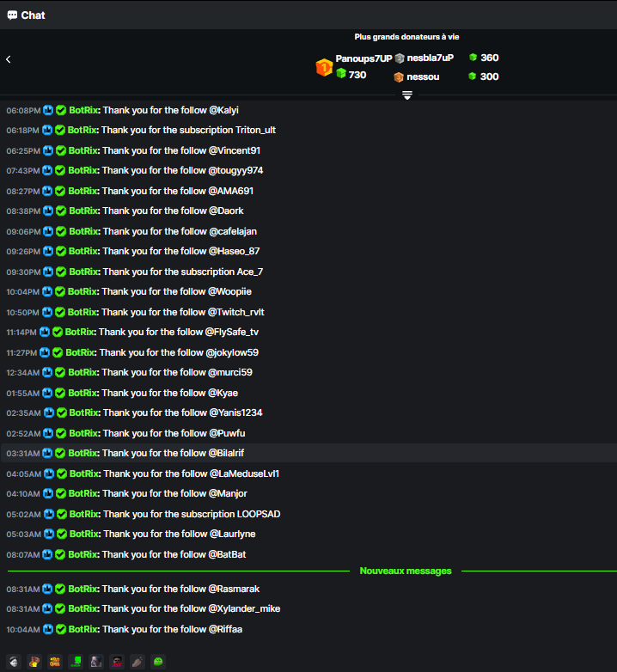Click 'Plus grands donateurs à vie' heading
Viewport: 617px width, 672px height.
point(406,37)
